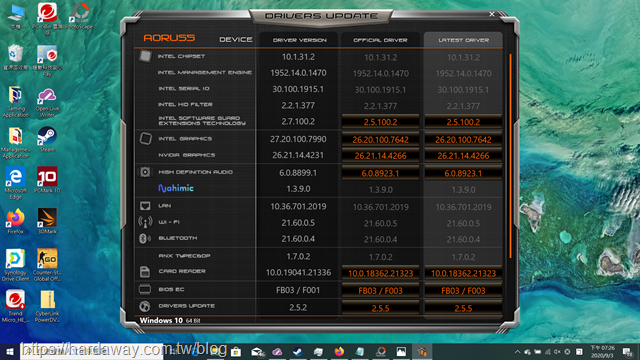Update BIOS EC to latest FB03 / F003
The height and width of the screenshot is (360, 640).
[463, 291]
